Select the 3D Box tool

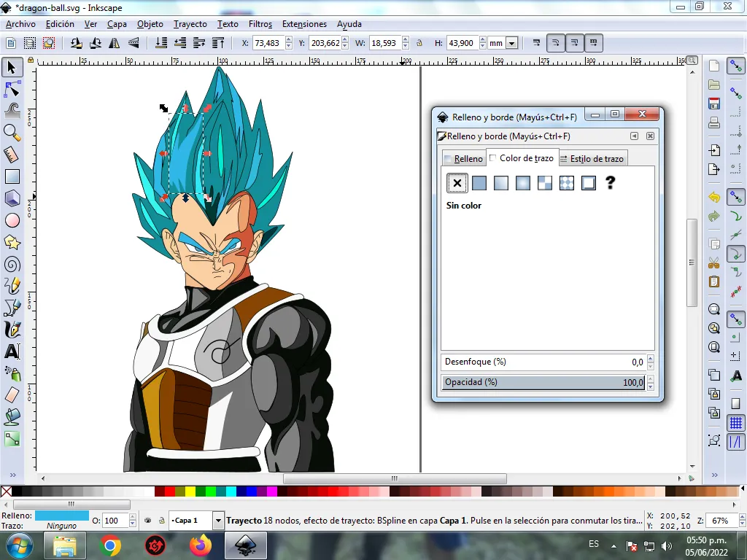[x=12, y=198]
